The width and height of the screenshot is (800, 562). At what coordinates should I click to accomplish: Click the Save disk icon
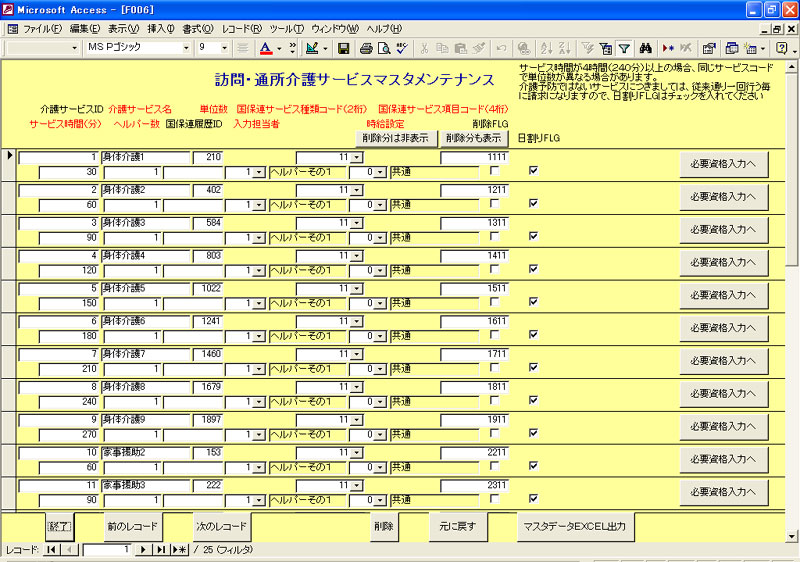(343, 48)
